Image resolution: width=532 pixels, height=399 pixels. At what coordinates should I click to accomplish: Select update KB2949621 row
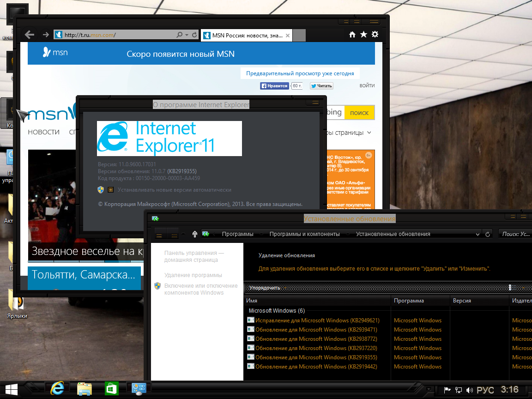[x=388, y=320]
